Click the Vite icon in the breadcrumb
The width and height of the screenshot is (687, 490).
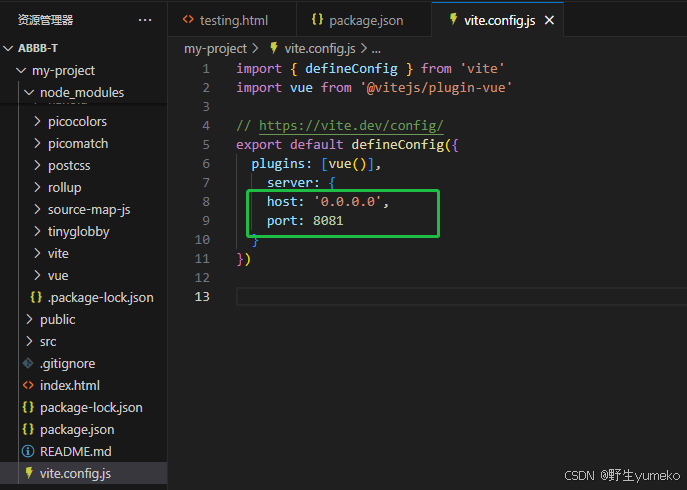pos(274,48)
